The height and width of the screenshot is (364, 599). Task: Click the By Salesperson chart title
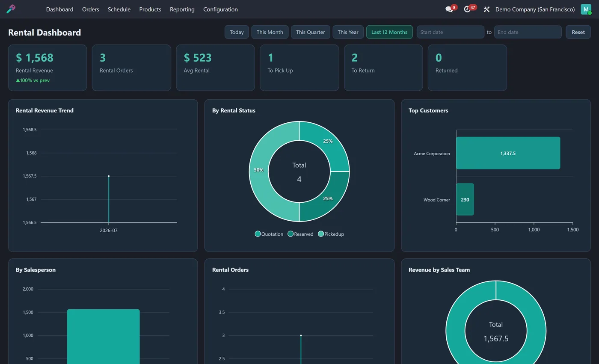click(36, 270)
